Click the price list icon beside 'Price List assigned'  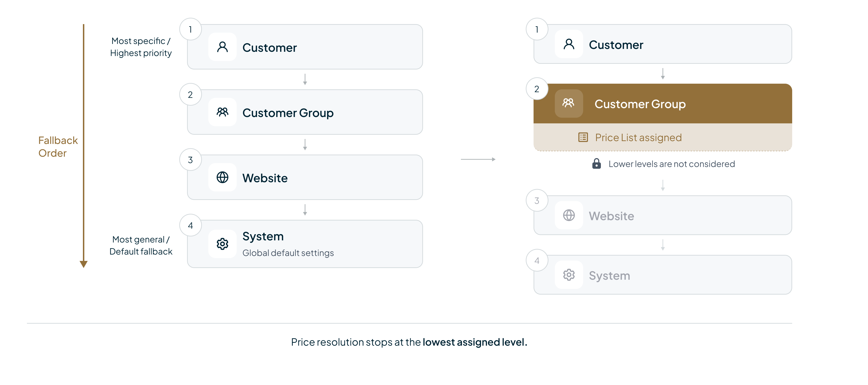(583, 137)
